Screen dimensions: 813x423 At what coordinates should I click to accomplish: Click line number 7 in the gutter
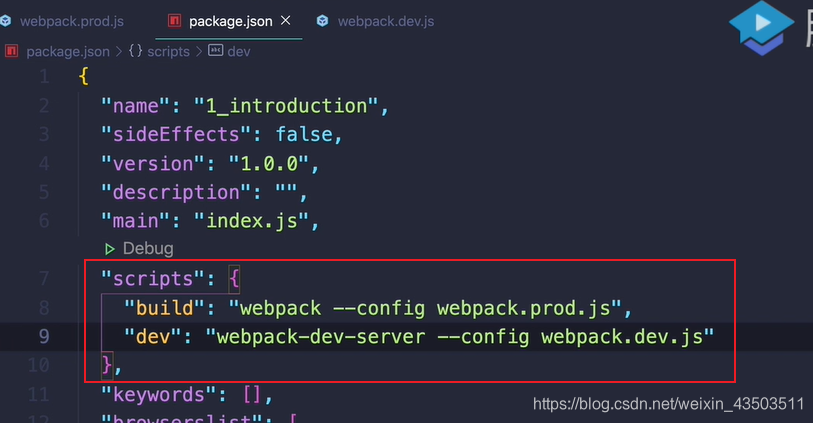pyautogui.click(x=44, y=279)
